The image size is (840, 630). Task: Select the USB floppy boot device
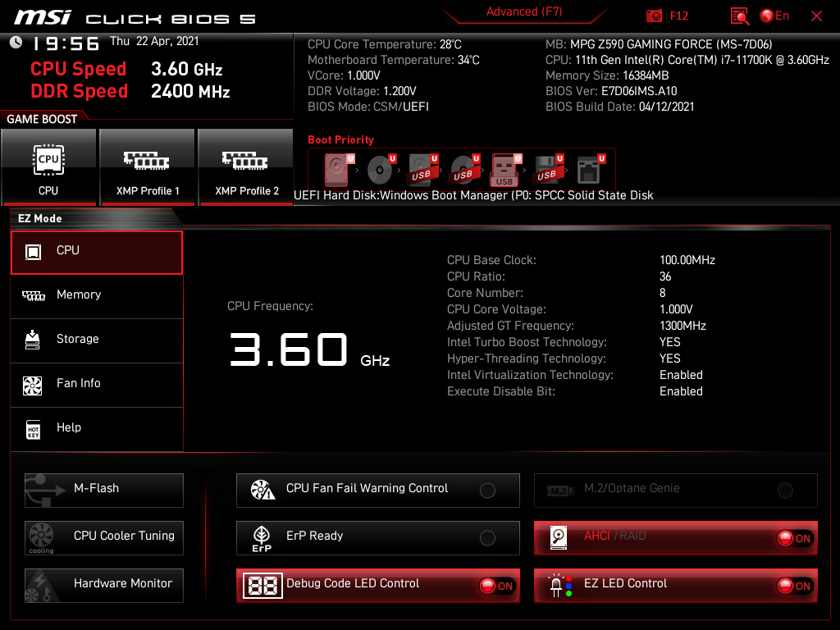pyautogui.click(x=547, y=169)
